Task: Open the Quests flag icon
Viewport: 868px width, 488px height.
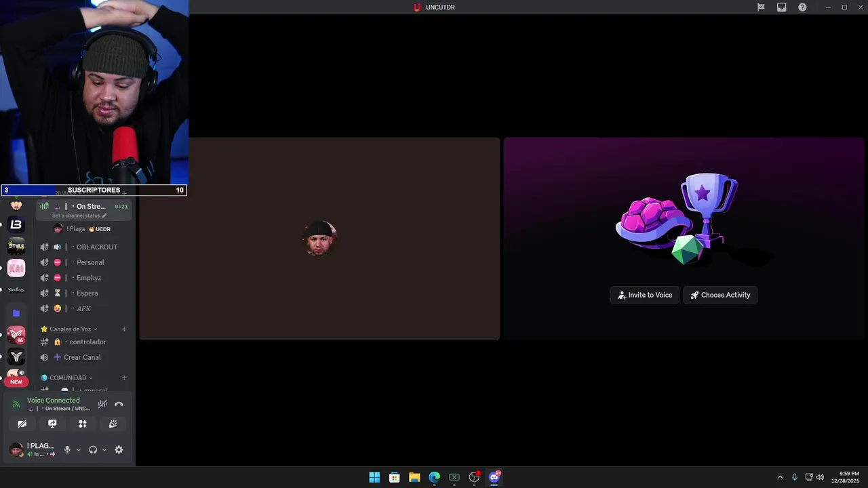Action: 761,7
